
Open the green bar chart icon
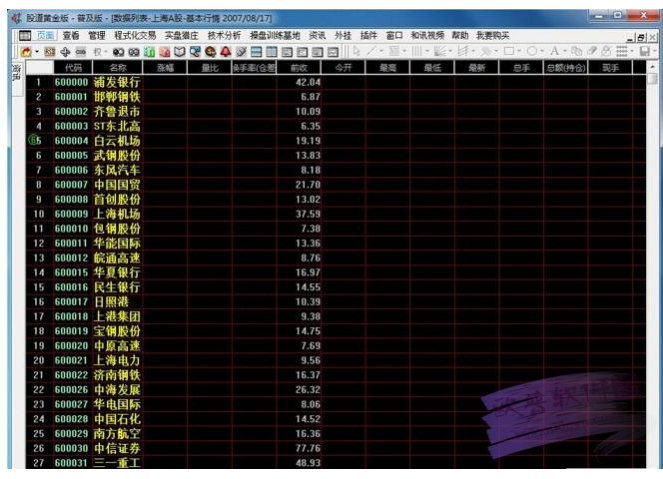click(x=149, y=52)
